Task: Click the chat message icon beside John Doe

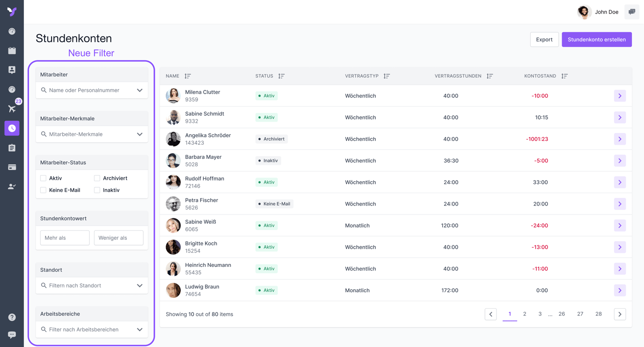Action: pos(632,12)
